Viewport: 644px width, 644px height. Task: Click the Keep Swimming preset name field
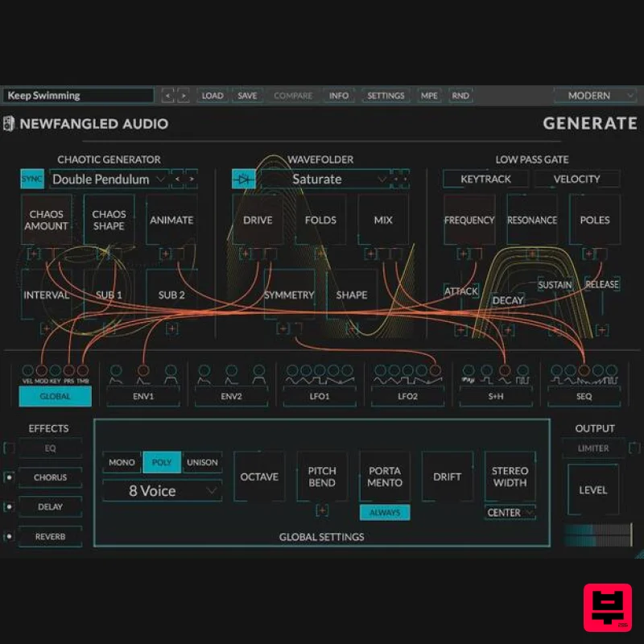(78, 95)
